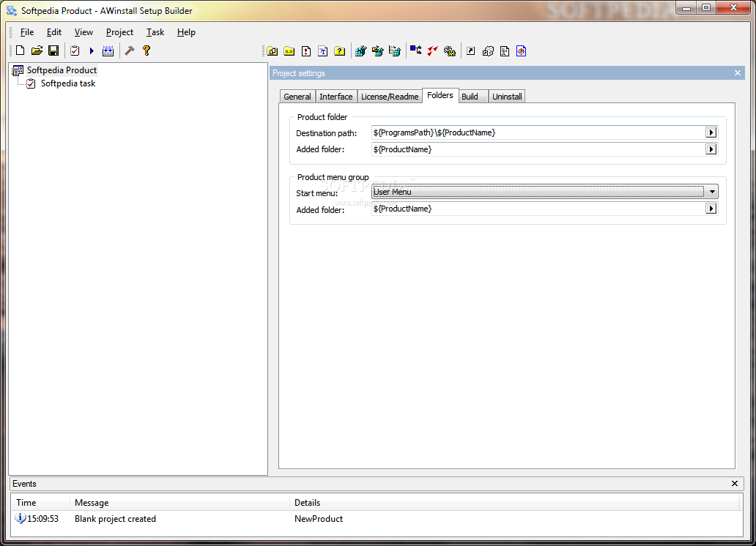The image size is (756, 546).
Task: Close the Project settings panel
Action: coord(738,73)
